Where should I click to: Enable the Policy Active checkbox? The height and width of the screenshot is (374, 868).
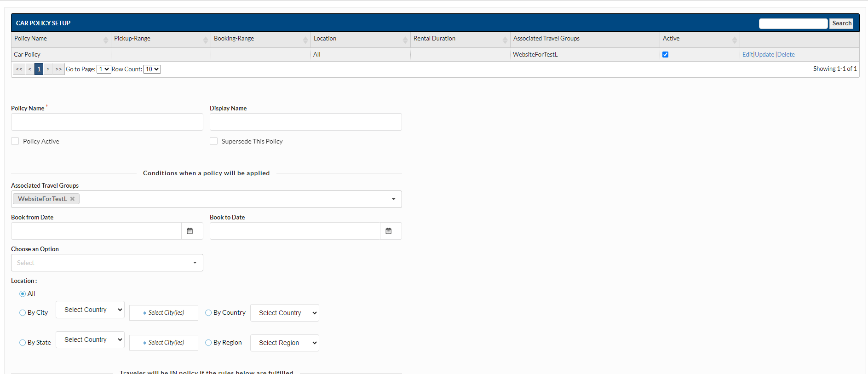click(15, 141)
